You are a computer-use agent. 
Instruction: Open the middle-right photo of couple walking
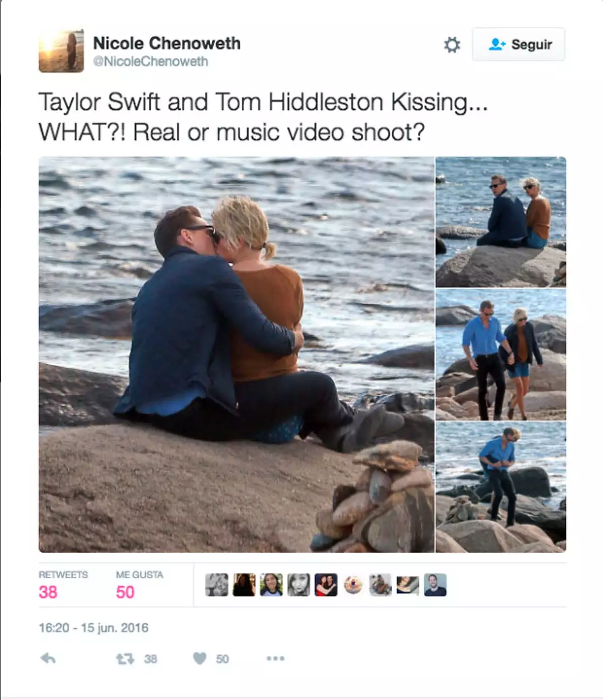500,355
